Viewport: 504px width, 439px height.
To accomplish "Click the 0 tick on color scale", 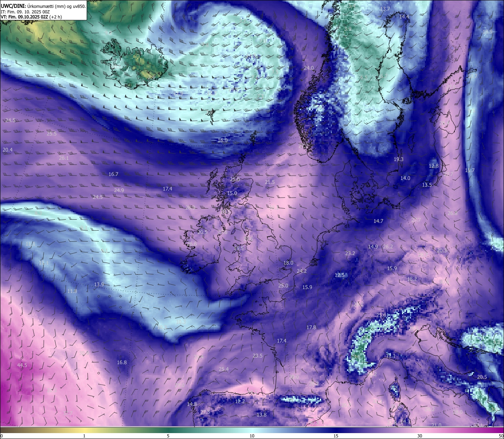I will point(2,436).
